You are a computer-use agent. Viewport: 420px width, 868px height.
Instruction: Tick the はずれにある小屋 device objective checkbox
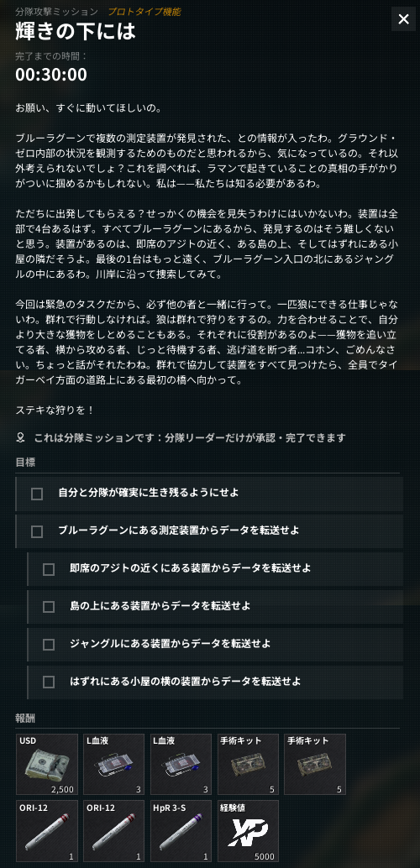click(49, 682)
